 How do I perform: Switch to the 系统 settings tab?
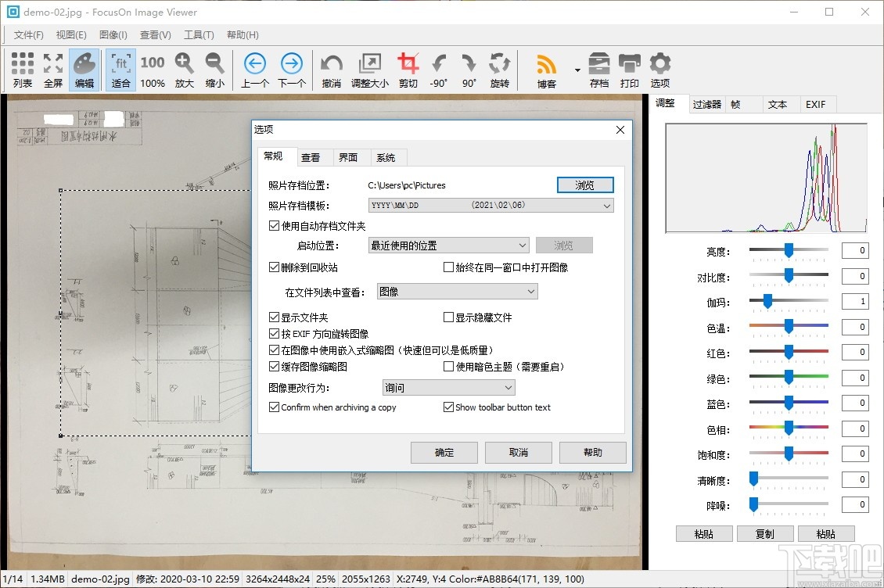tap(387, 156)
